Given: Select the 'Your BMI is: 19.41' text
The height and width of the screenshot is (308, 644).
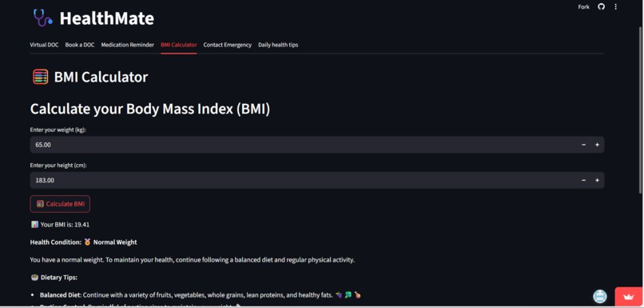Looking at the screenshot, I should point(65,225).
